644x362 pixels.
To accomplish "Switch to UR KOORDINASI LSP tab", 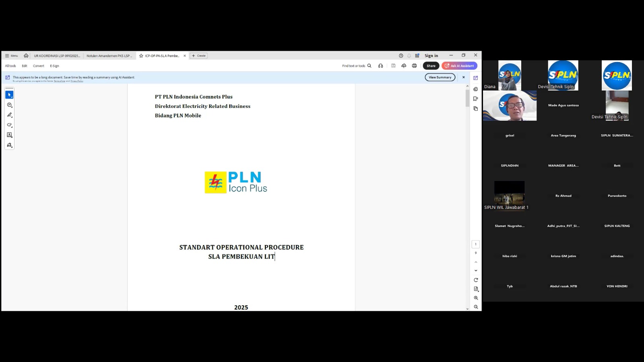I will tap(57, 56).
